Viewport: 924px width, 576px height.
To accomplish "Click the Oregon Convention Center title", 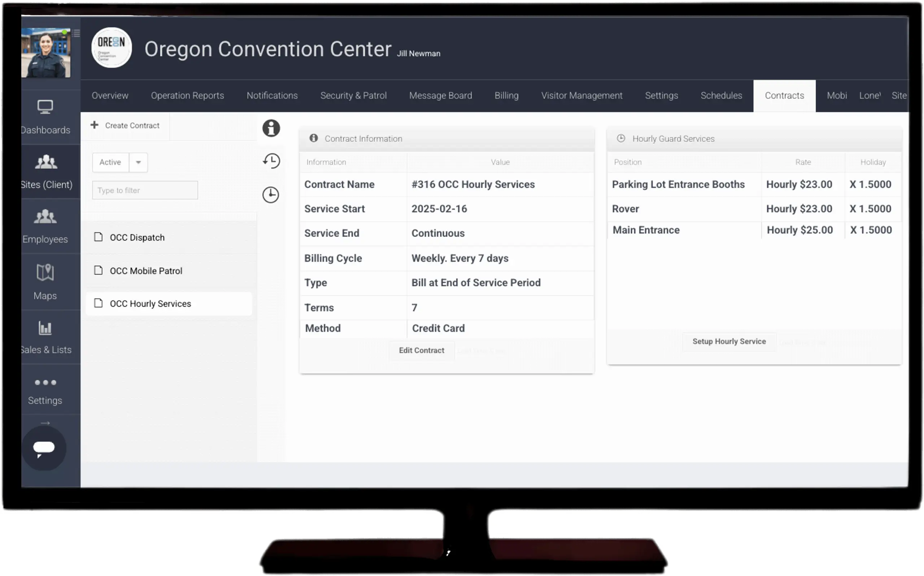I will pyautogui.click(x=268, y=49).
